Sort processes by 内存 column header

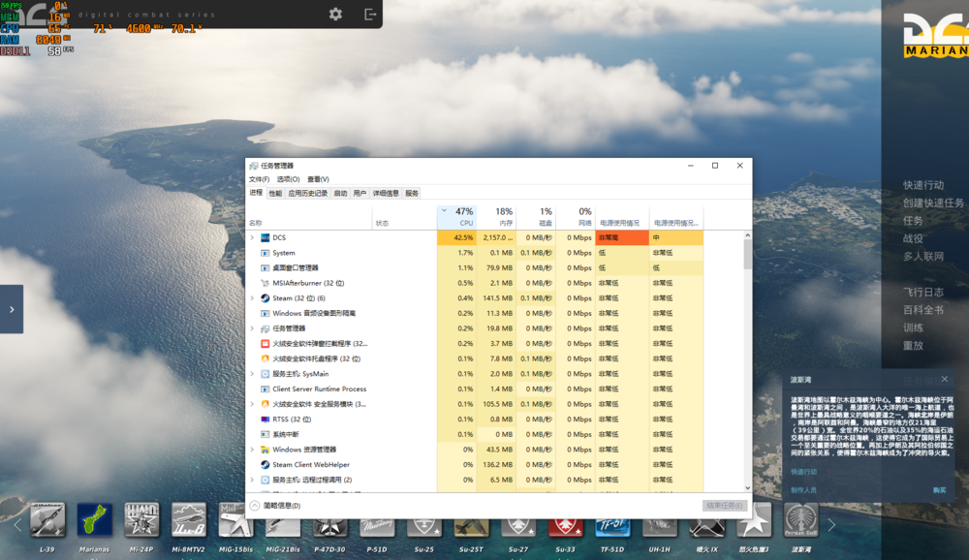pyautogui.click(x=496, y=216)
